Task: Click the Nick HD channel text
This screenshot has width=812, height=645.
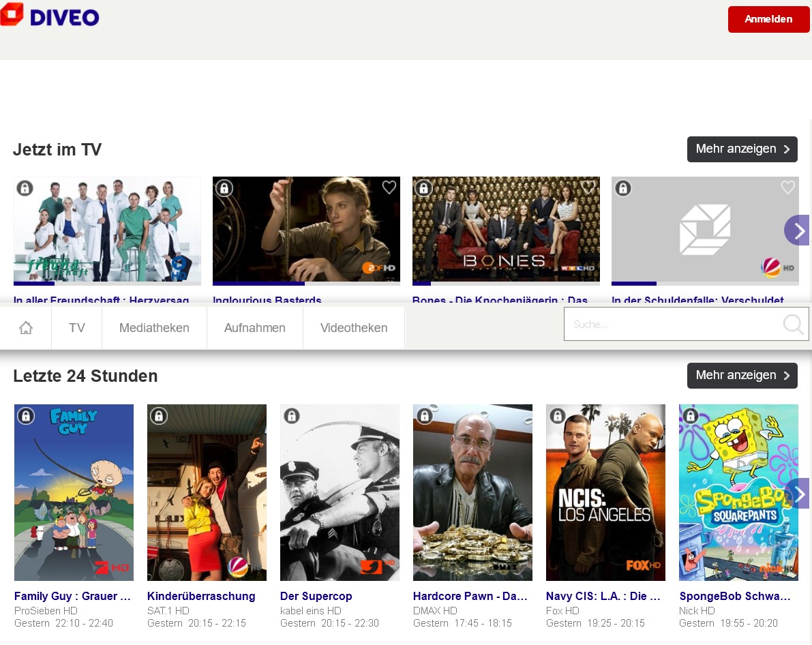Action: tap(697, 611)
